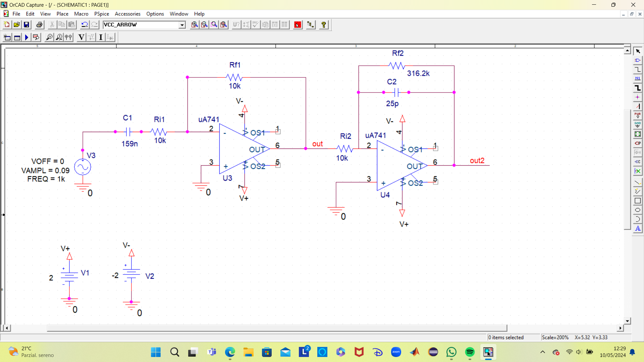The image size is (644, 362).
Task: Select the Place Net Alias tool
Action: click(638, 78)
